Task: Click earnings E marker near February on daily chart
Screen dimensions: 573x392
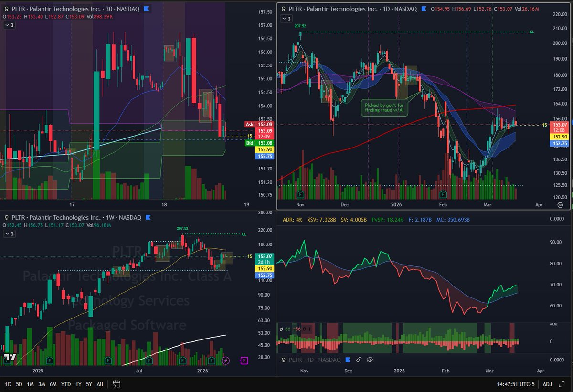Action: click(443, 194)
